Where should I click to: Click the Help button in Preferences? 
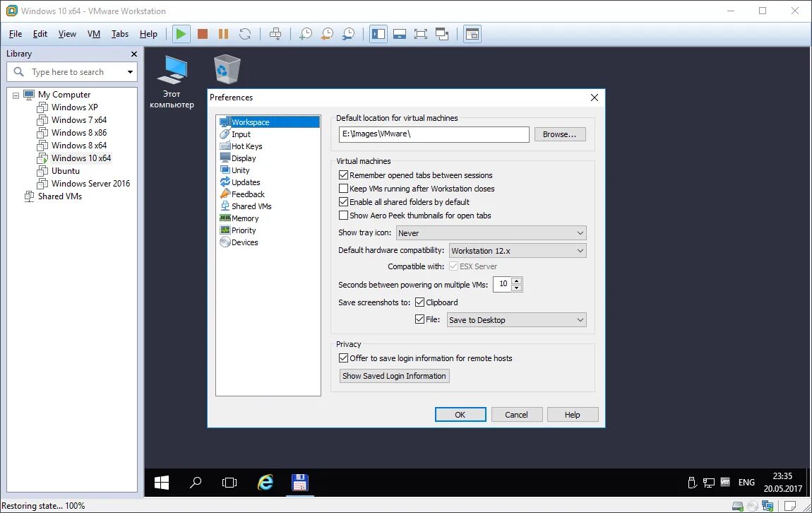[572, 415]
